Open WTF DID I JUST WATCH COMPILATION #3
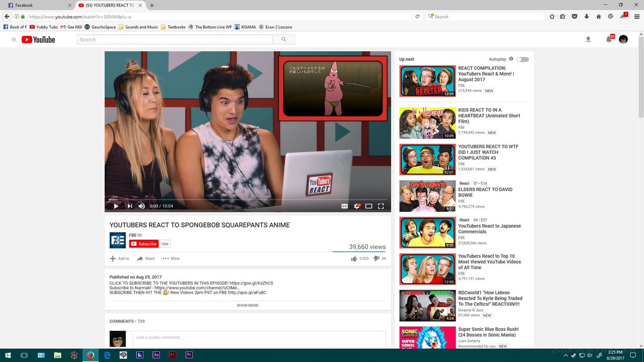This screenshot has height=362, width=644. tap(488, 152)
